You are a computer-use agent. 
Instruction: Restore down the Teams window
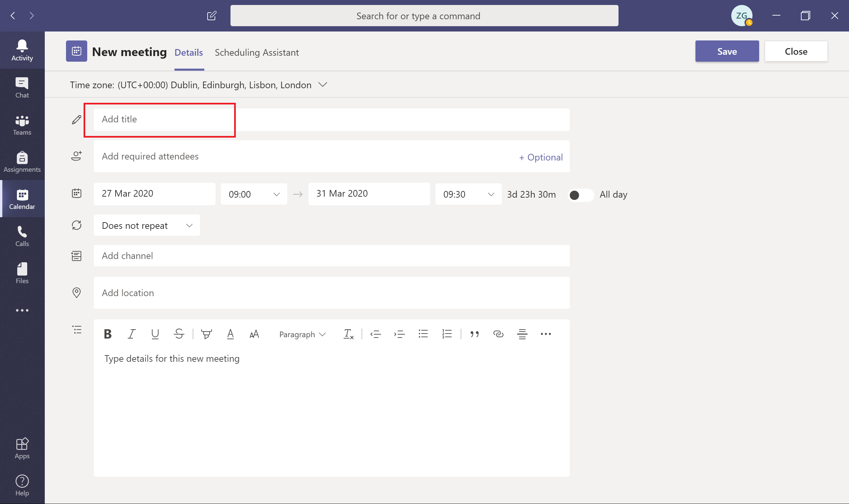pos(805,16)
